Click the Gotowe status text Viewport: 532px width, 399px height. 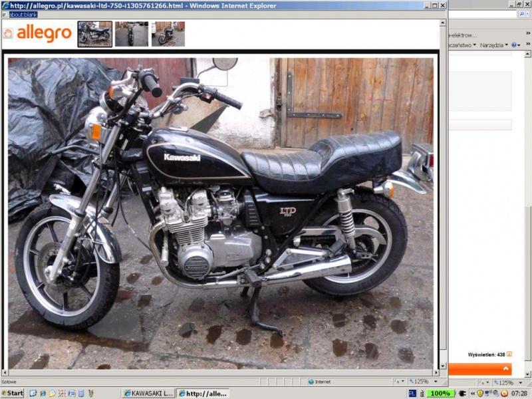9,382
